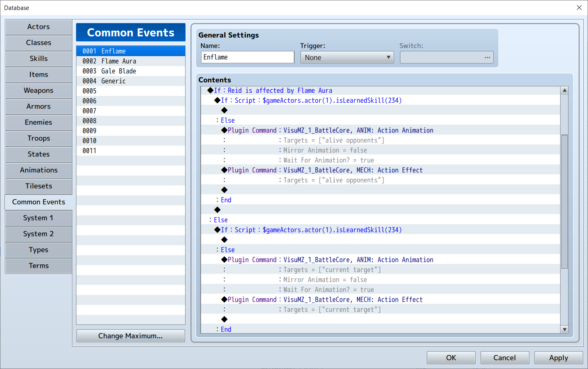This screenshot has width=588, height=369.
Task: Select common event 0003 Gale Blade
Action: coord(131,71)
